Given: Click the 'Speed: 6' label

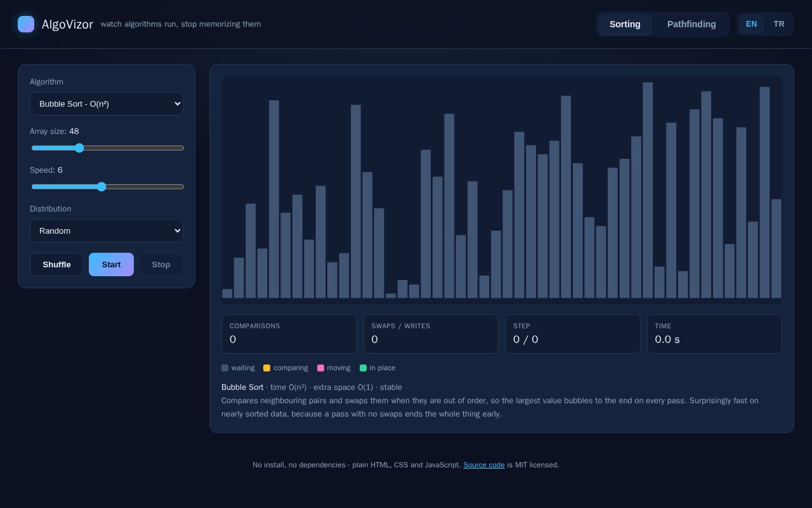Looking at the screenshot, I should pos(46,170).
